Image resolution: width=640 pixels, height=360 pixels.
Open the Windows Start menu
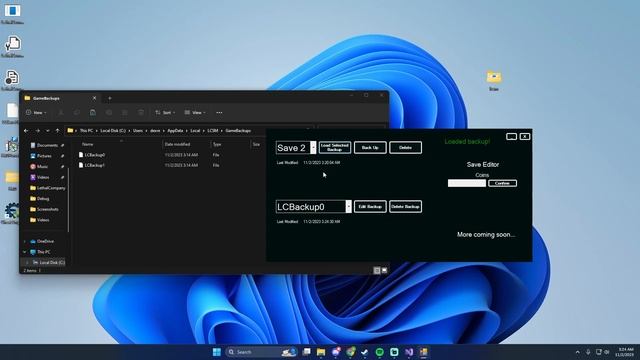tap(217, 352)
